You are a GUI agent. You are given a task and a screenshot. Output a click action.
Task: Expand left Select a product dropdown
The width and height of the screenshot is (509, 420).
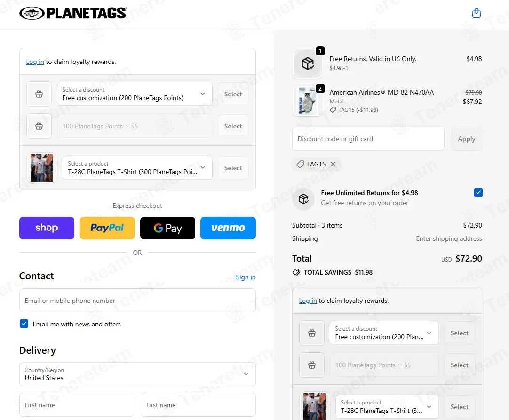[137, 168]
